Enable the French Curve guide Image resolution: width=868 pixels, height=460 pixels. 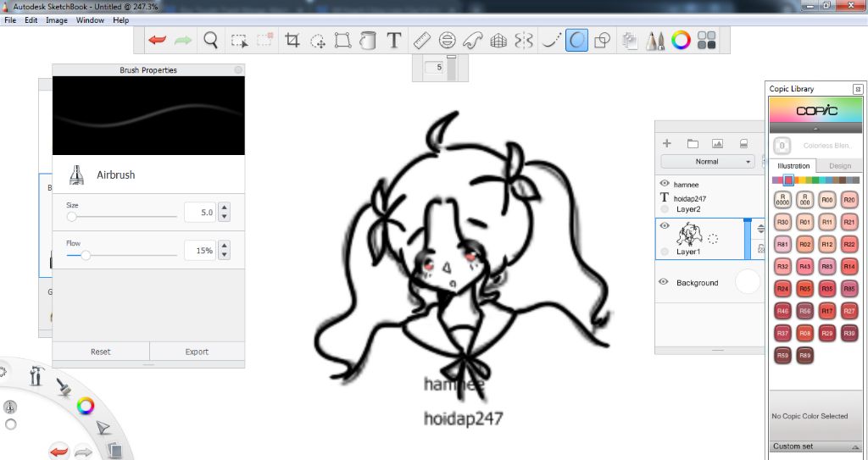click(x=472, y=41)
